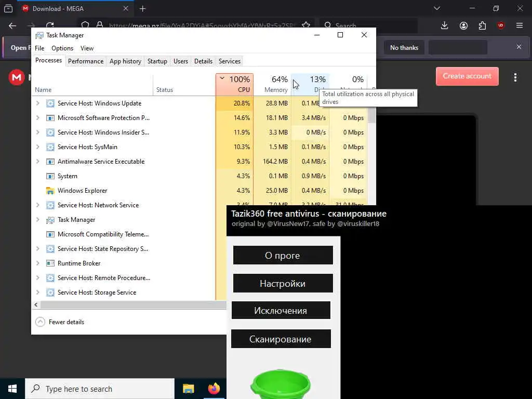
Task: Expand the Task Manager process row
Action: tap(37, 220)
